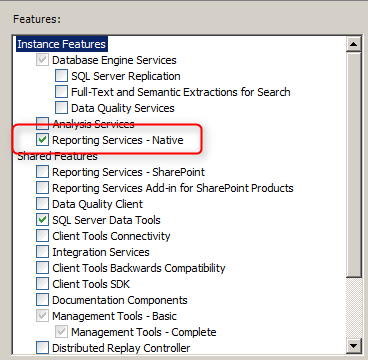Select the Shared Features heading
The image size is (368, 360).
[x=57, y=156]
